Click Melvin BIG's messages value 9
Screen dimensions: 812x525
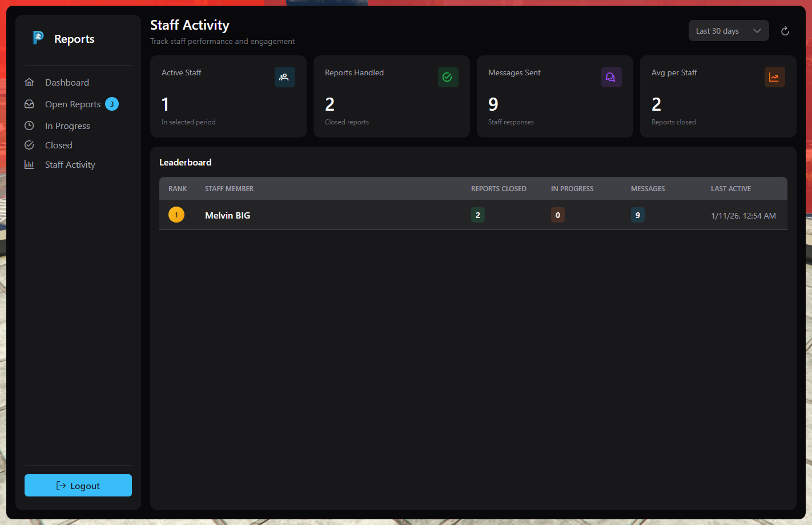coord(638,215)
